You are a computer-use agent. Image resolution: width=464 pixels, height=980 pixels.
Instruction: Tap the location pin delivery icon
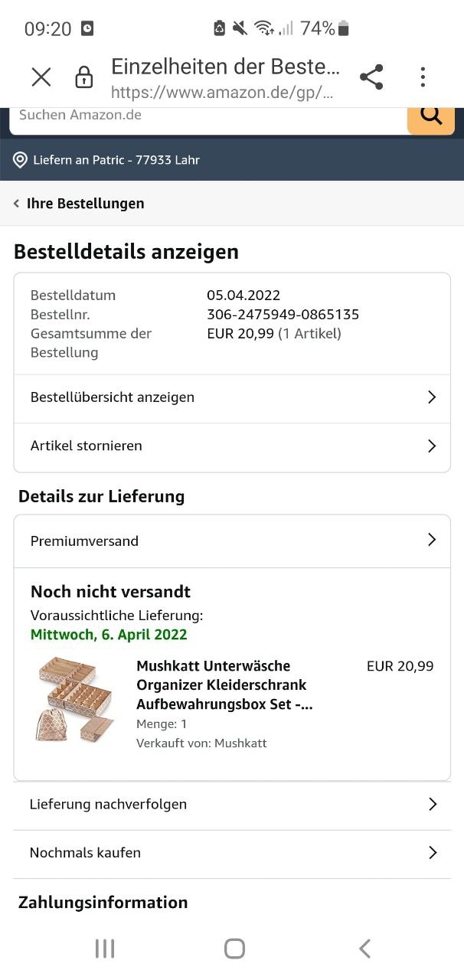click(21, 160)
